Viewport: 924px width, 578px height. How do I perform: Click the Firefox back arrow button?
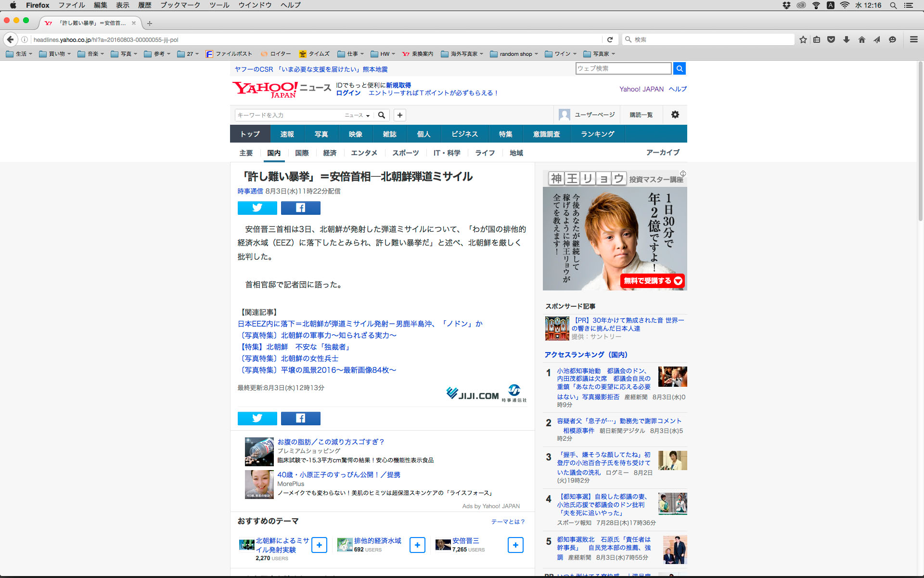click(10, 39)
